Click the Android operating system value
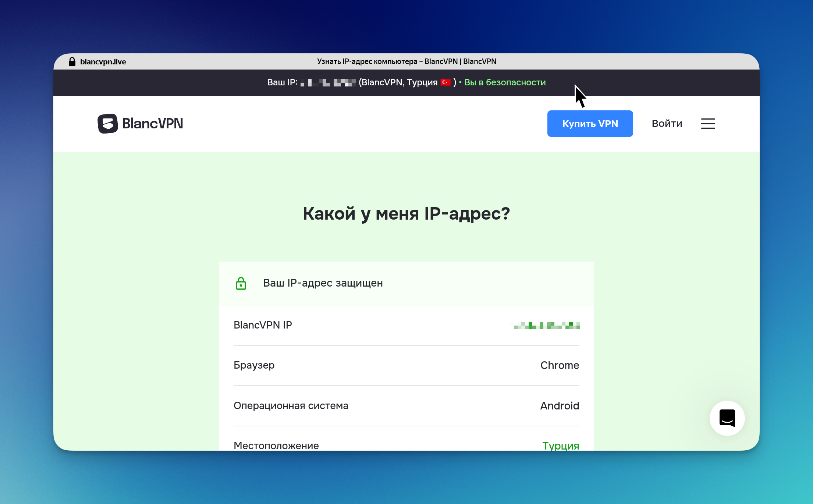The image size is (813, 504). [559, 406]
